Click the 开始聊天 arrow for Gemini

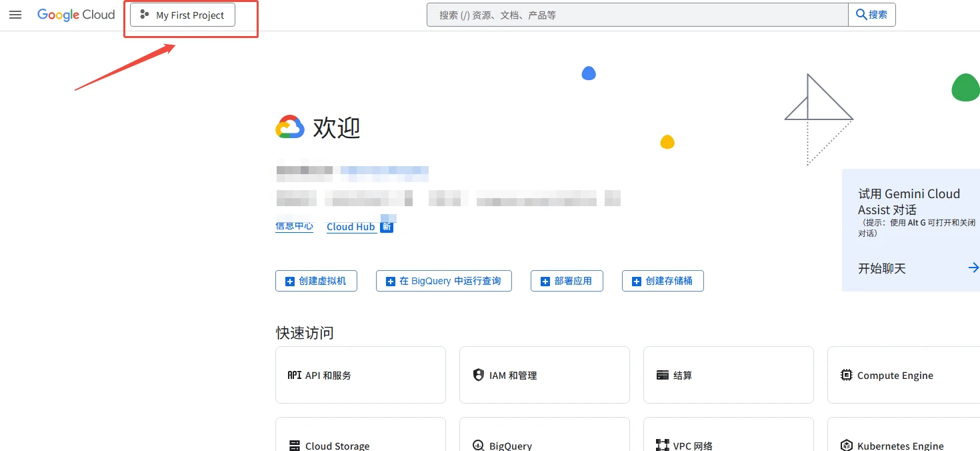tap(973, 268)
